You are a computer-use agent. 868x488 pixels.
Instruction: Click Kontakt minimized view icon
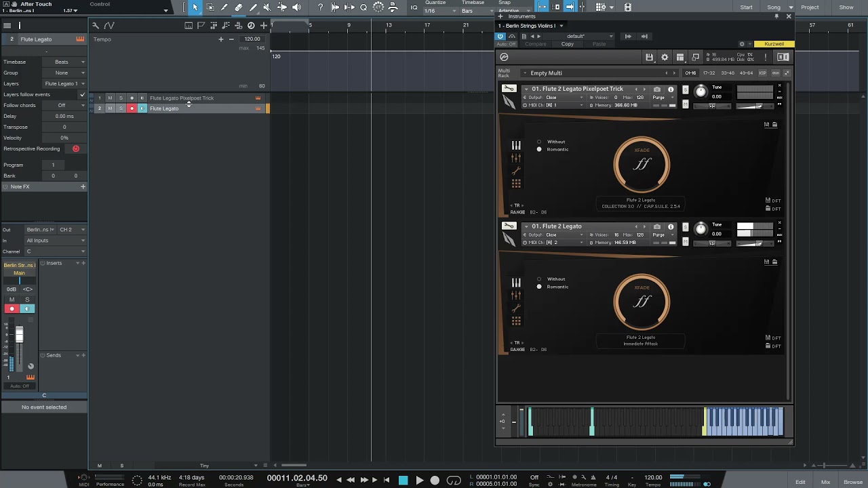695,58
